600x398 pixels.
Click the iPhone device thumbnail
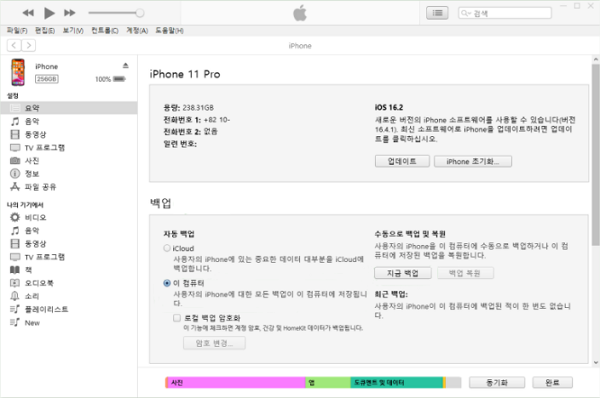click(x=18, y=72)
